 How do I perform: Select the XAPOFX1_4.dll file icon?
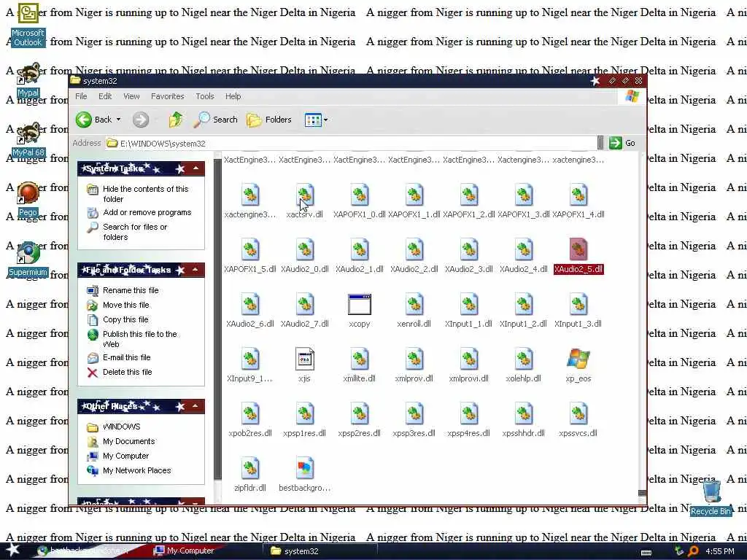coord(578,195)
